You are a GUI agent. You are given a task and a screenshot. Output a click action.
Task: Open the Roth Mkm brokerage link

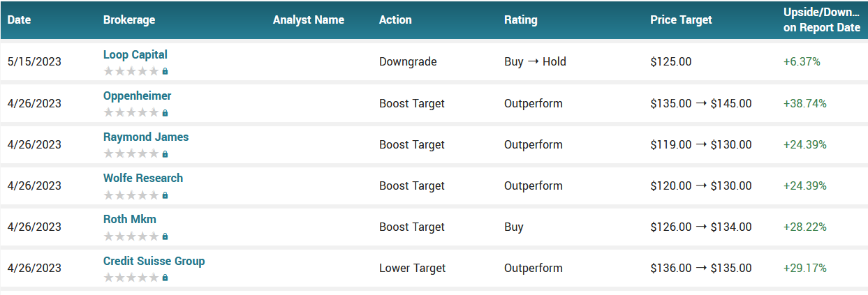(130, 219)
